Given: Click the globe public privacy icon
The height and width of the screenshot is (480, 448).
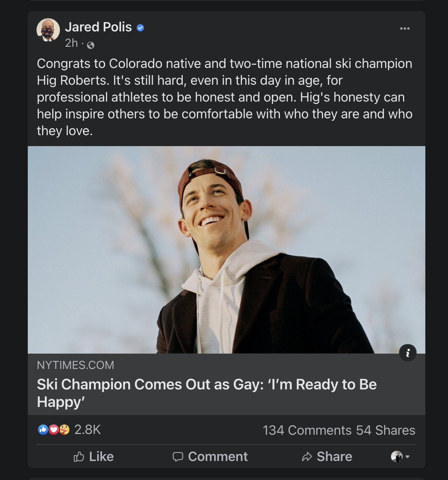Looking at the screenshot, I should [91, 45].
